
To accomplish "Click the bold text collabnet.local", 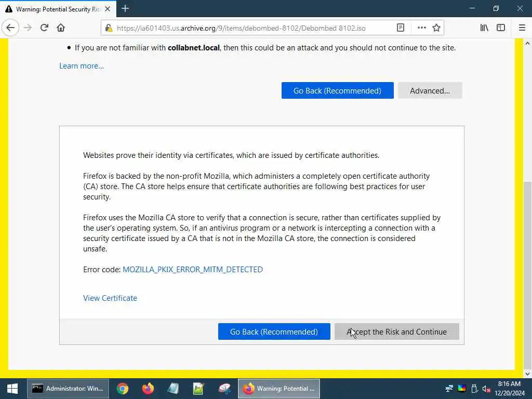I will (x=194, y=48).
